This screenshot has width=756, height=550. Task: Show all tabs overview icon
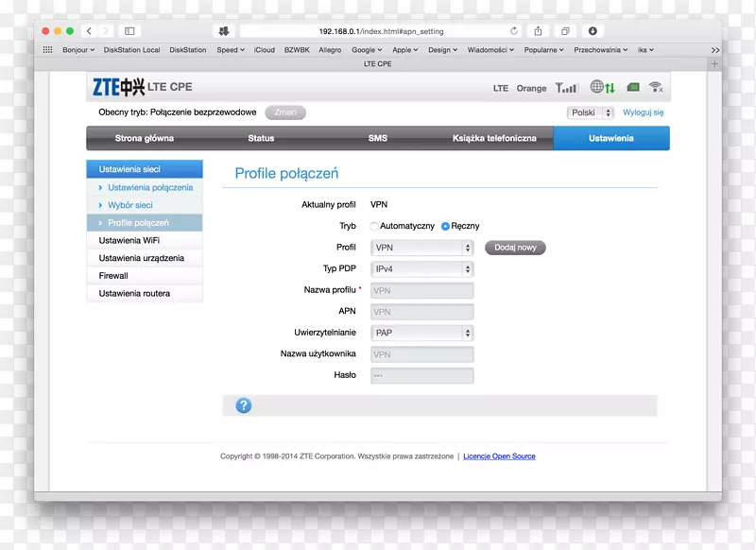[565, 31]
